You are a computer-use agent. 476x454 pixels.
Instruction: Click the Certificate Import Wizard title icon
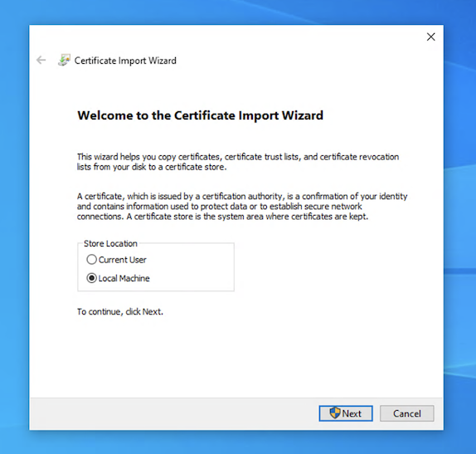(65, 60)
